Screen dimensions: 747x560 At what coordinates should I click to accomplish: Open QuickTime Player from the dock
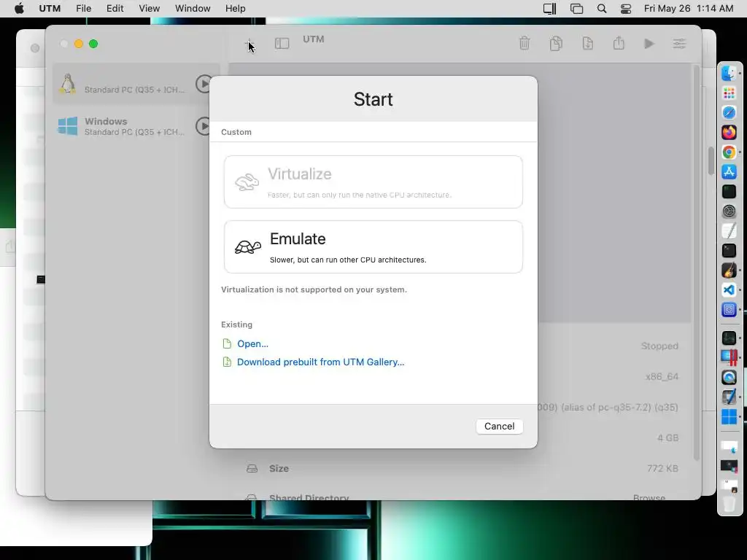(729, 377)
